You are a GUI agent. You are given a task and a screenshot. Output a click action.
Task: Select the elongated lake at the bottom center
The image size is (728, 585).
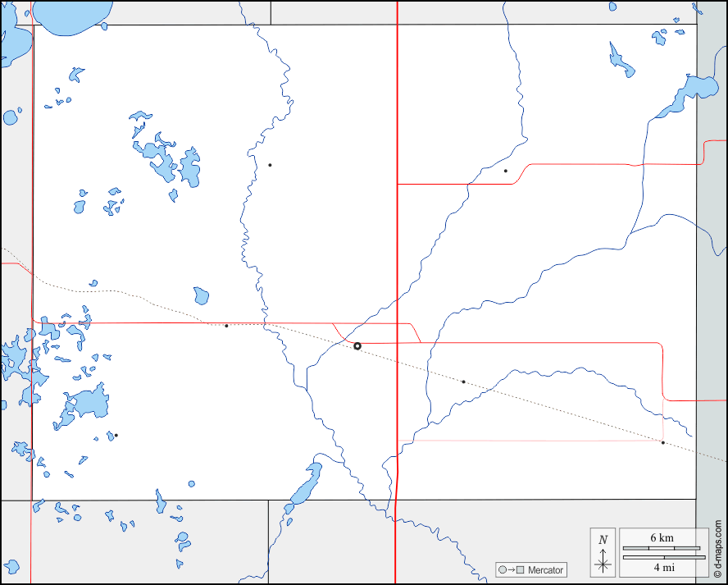pos(305,487)
